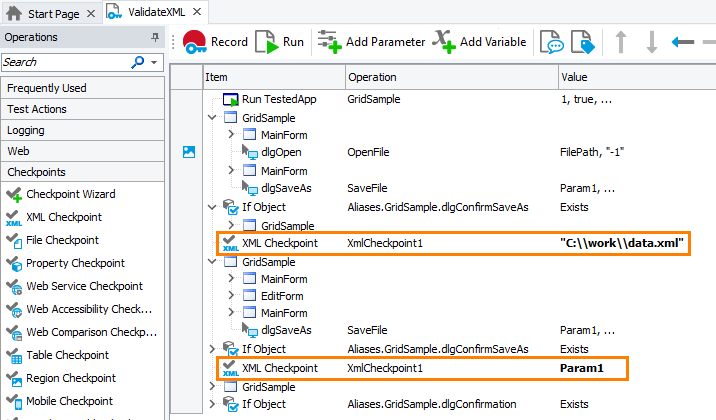The height and width of the screenshot is (420, 716).
Task: Click the blue left arrow toolbar icon
Action: pos(683,42)
